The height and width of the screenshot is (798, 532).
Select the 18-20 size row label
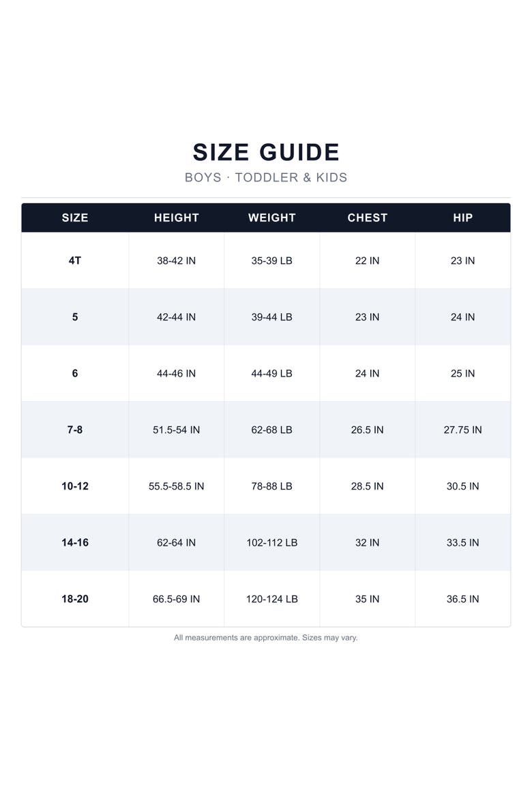[75, 600]
